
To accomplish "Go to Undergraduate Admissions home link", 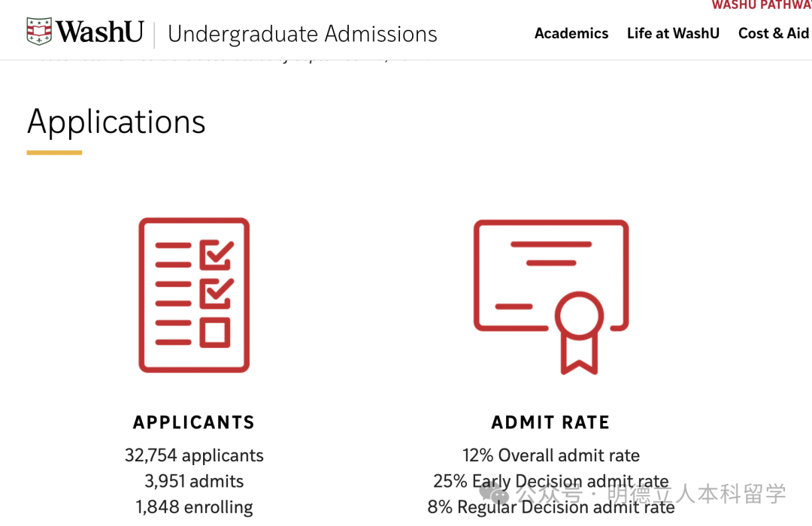I will point(302,34).
